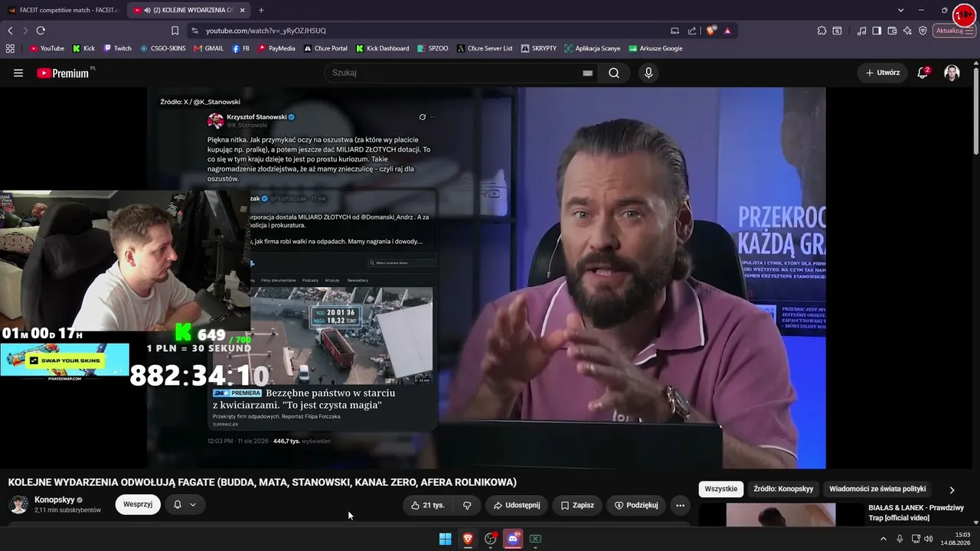The image size is (980, 551).
Task: Open YouTube notifications bell
Action: pyautogui.click(x=923, y=73)
